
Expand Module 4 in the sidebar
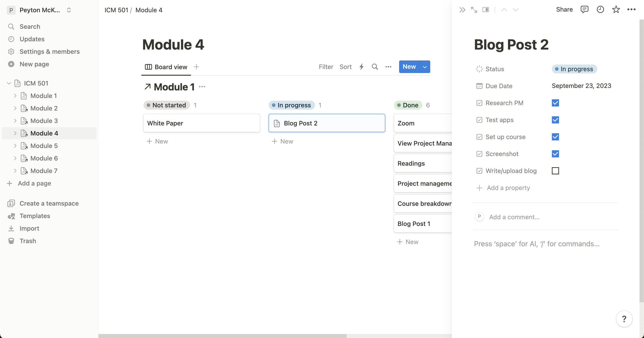click(x=15, y=133)
